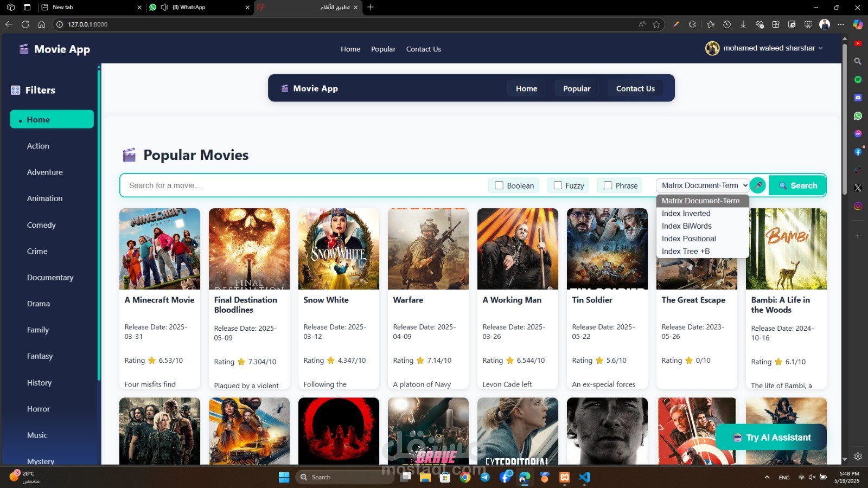Open Spotify in the Edge sidebar
Screen dimensions: 868x488
[858, 80]
